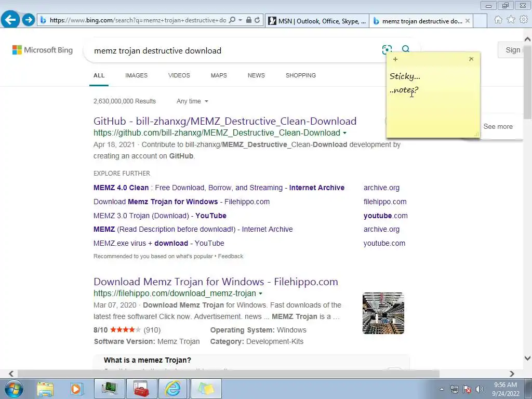Click the volume speaker tray icon
Image resolution: width=532 pixels, height=399 pixels.
click(480, 389)
